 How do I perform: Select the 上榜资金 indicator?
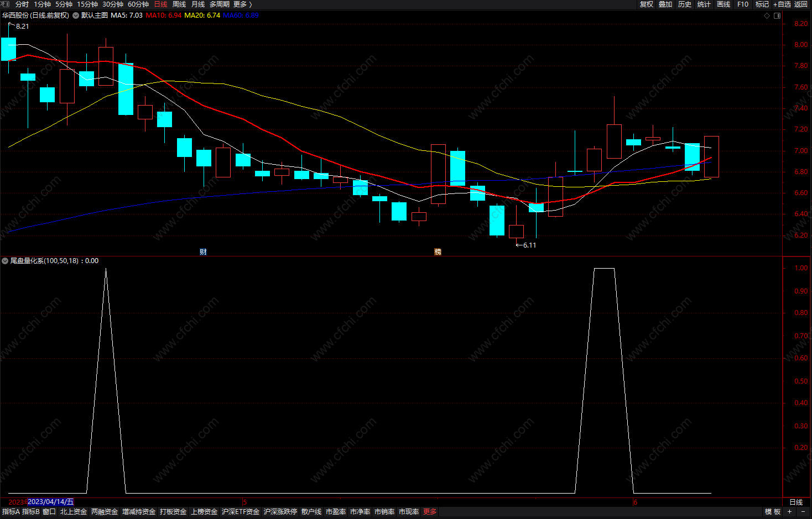204,512
